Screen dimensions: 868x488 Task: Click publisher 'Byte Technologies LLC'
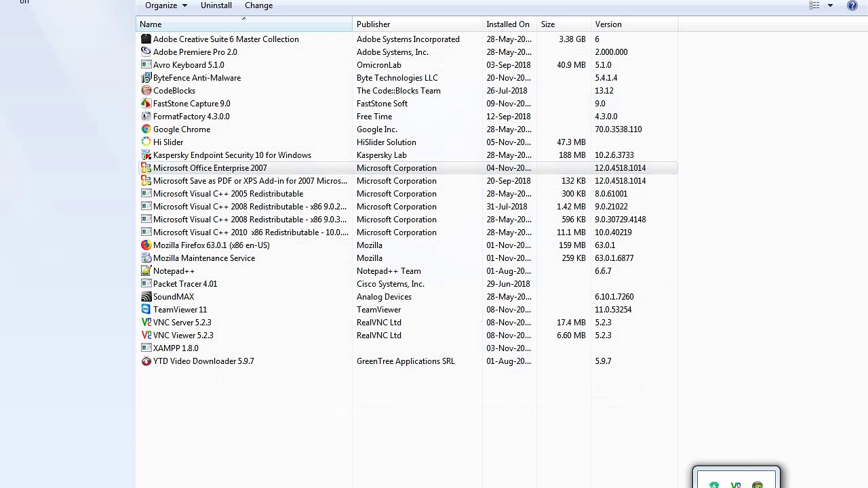(x=397, y=78)
